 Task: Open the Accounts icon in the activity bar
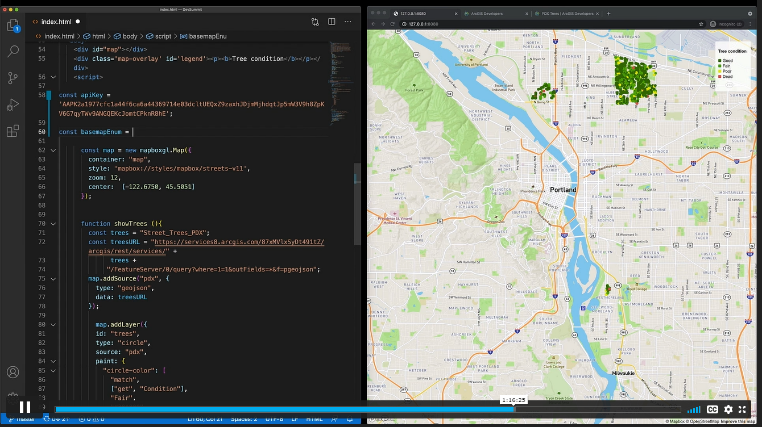pyautogui.click(x=13, y=372)
